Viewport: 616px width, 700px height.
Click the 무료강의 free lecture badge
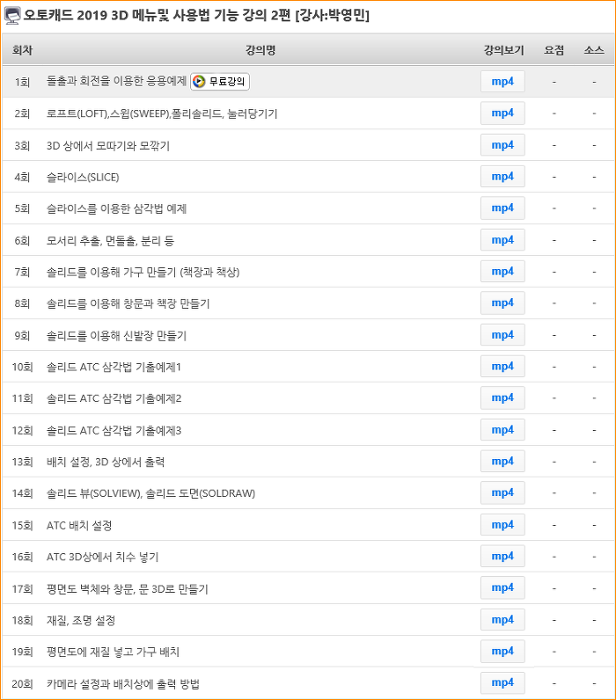pos(220,81)
